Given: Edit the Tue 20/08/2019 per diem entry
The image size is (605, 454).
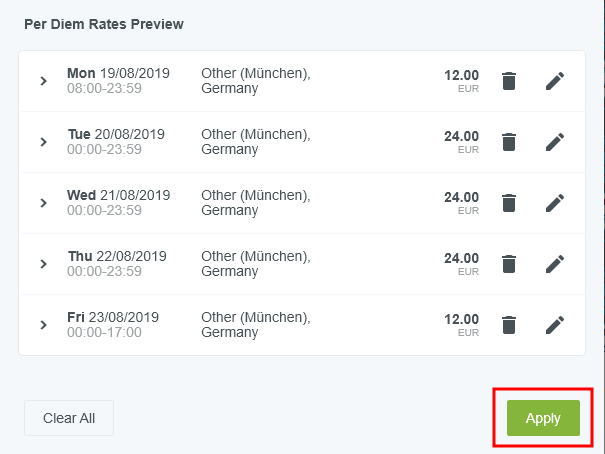Looking at the screenshot, I should click(x=555, y=142).
